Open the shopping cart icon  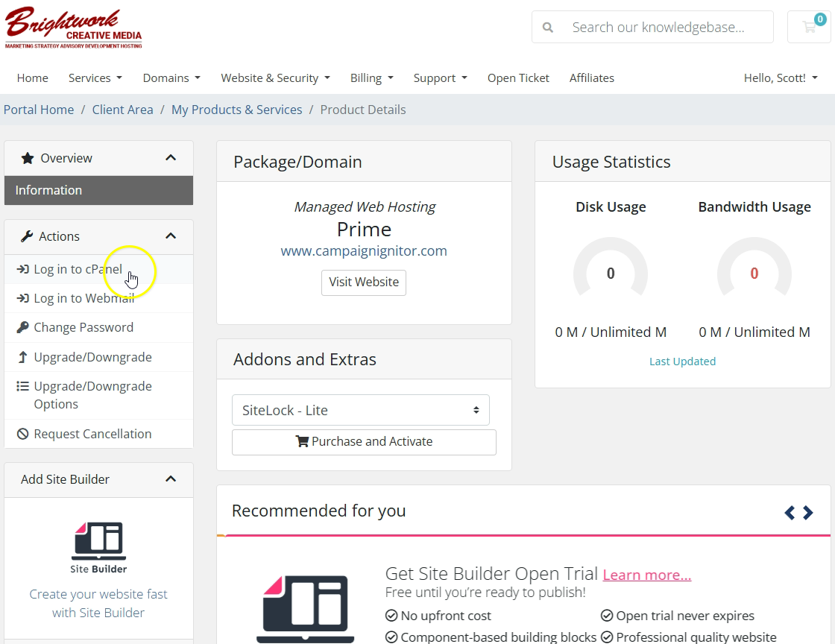pos(809,27)
